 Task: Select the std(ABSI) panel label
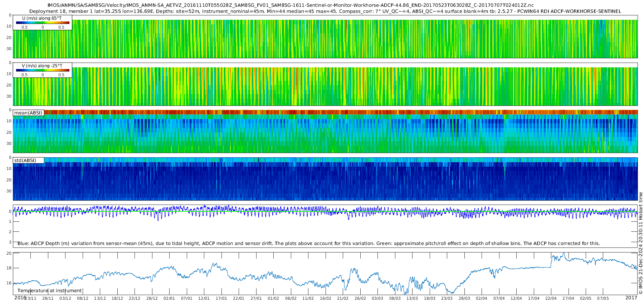pyautogui.click(x=25, y=161)
